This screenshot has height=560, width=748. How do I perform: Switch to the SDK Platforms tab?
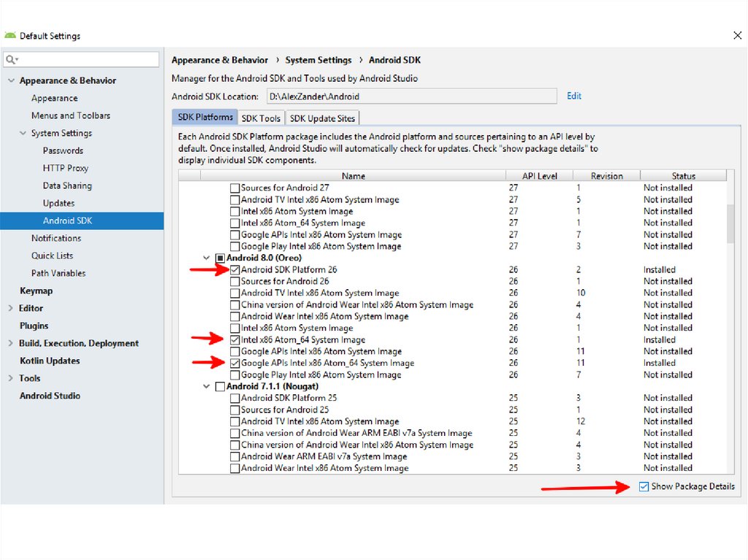pos(205,118)
